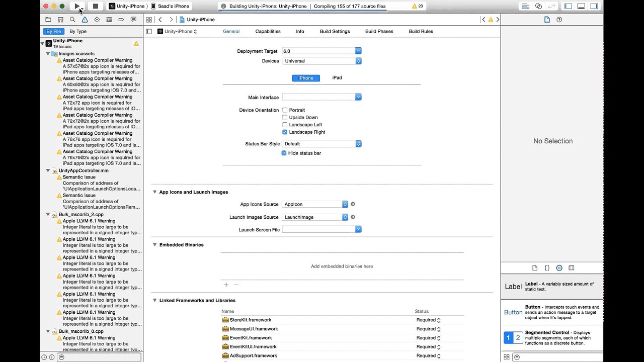Click the navigator filter field
The height and width of the screenshot is (362, 644).
[x=99, y=357]
